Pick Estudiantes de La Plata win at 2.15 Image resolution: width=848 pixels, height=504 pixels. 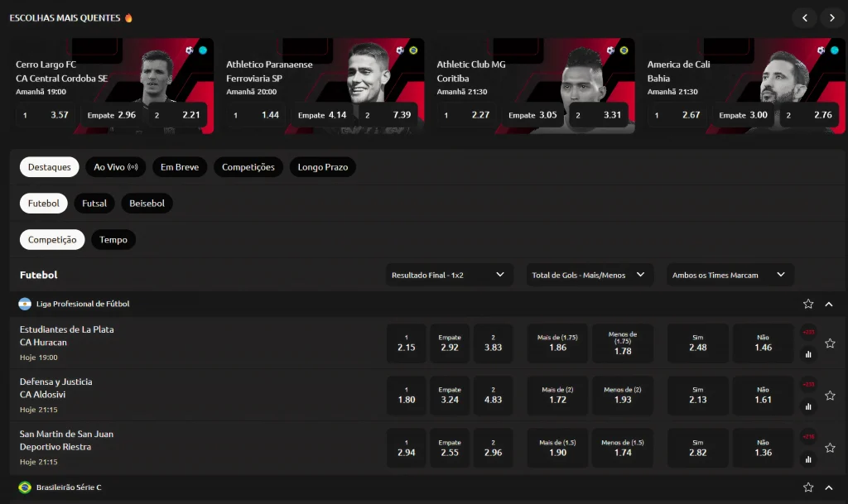click(406, 343)
